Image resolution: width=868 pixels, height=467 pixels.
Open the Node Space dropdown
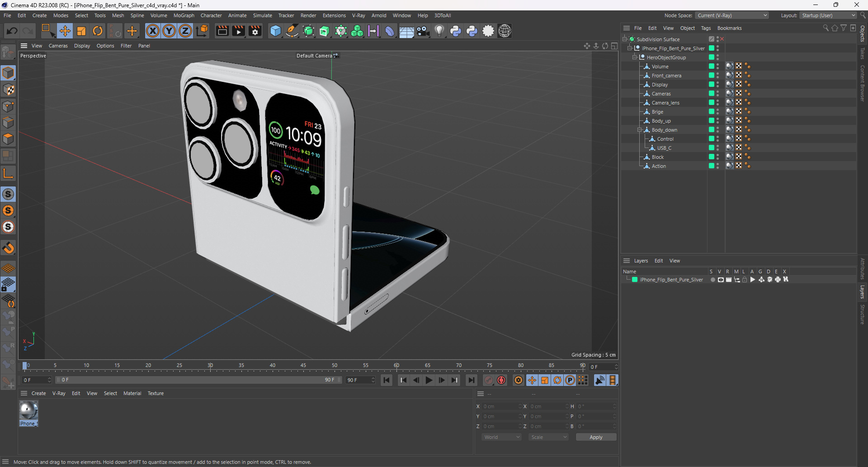click(732, 15)
